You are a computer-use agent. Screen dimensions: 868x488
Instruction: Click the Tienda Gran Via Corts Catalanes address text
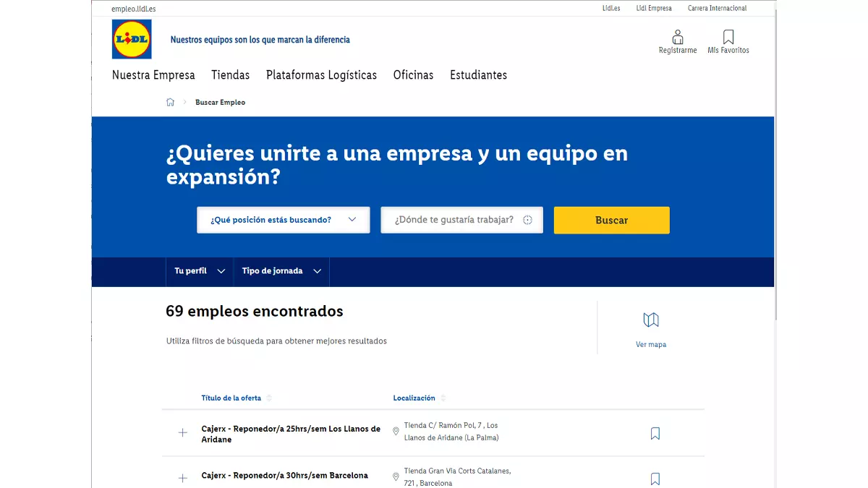point(458,477)
